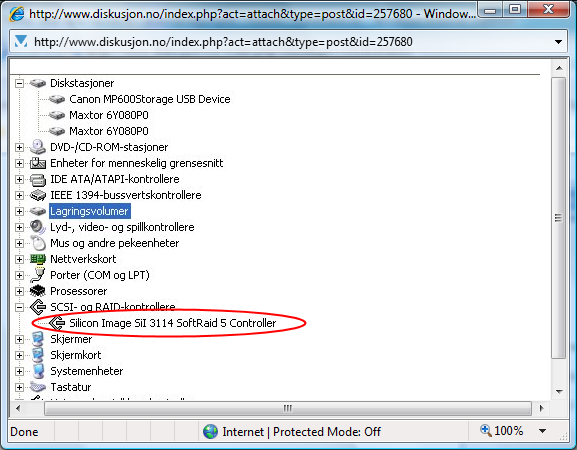Click the page icon in the address bar

(x=21, y=42)
